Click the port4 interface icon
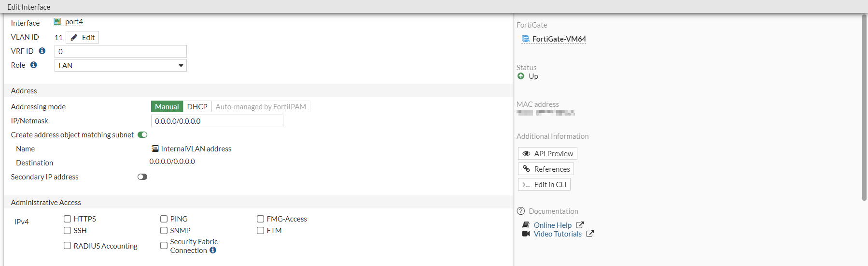 tap(57, 22)
